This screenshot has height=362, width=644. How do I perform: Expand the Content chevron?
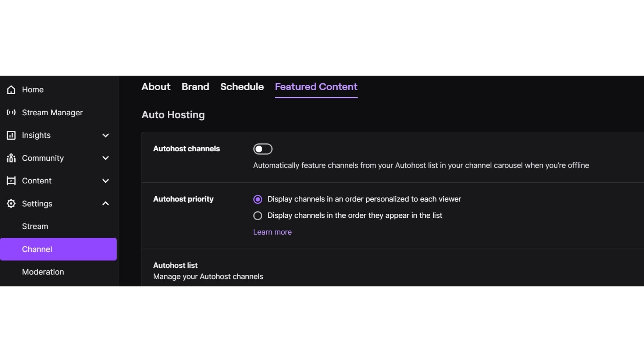[106, 181]
